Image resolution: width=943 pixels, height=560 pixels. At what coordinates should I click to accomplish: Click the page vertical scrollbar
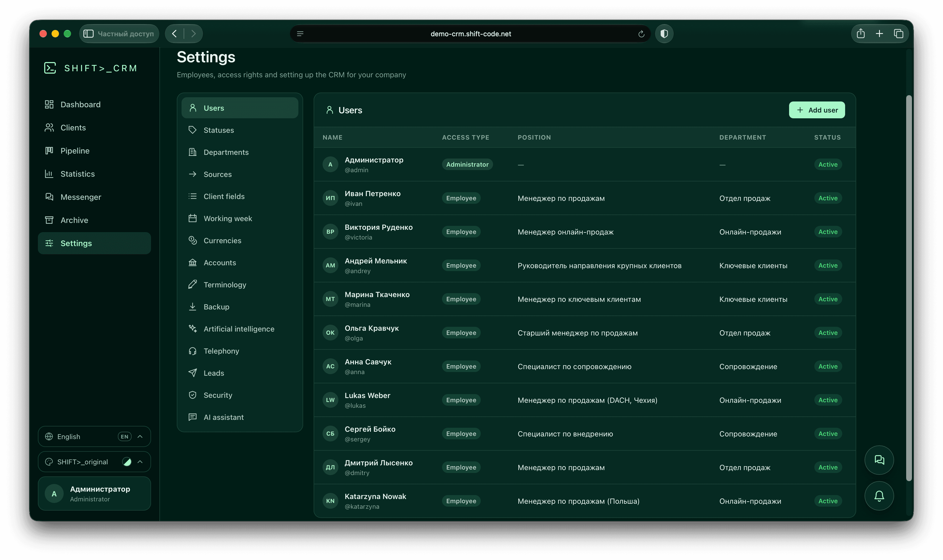[909, 288]
